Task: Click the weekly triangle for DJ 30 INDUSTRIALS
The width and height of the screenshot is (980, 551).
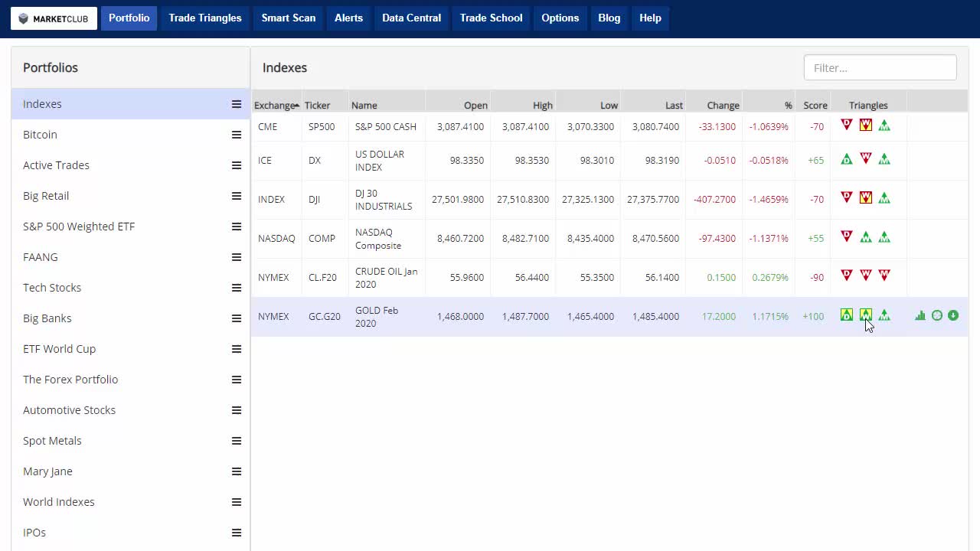Action: tap(865, 197)
